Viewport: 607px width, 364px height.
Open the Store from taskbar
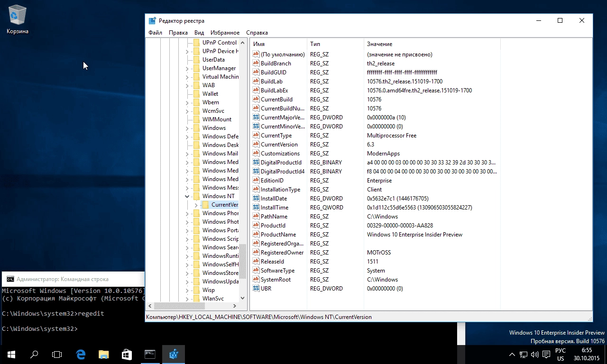126,354
